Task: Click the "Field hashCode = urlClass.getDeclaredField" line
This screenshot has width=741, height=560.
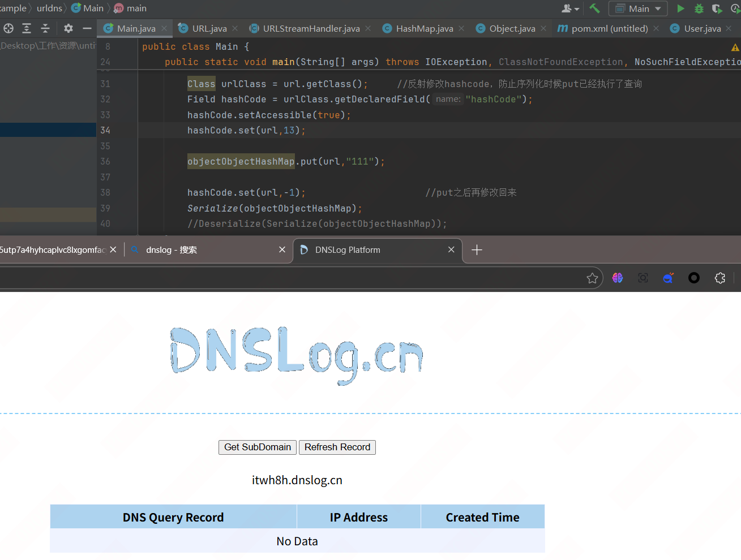Action: point(360,99)
